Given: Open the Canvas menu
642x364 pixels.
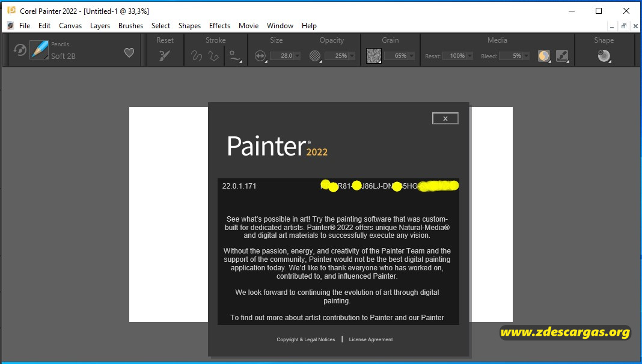Looking at the screenshot, I should (x=70, y=25).
